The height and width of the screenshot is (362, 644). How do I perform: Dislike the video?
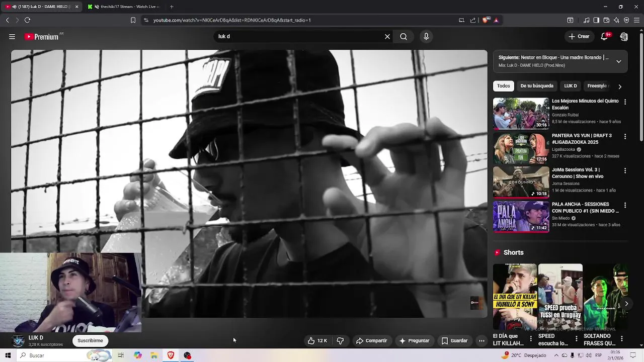pyautogui.click(x=340, y=341)
